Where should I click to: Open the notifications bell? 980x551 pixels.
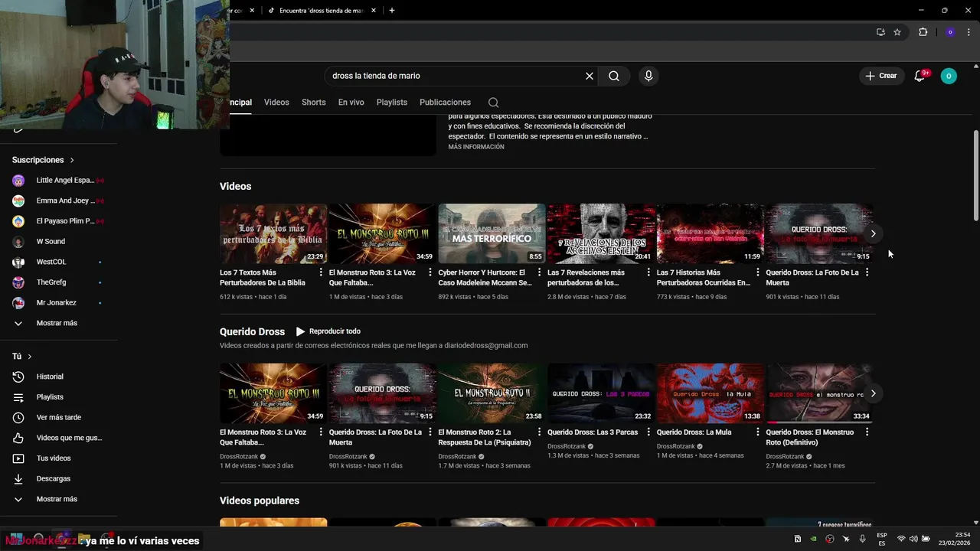920,76
